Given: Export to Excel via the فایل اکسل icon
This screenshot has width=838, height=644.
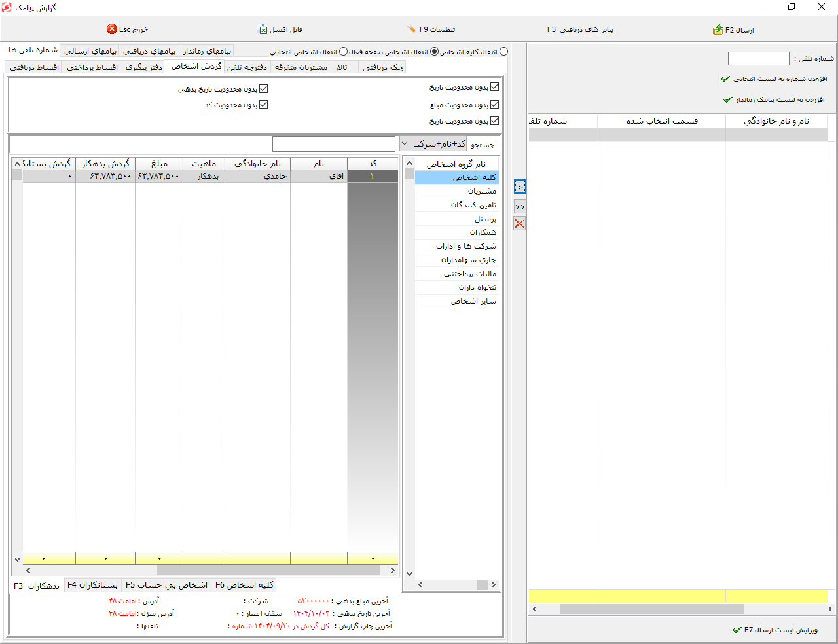Looking at the screenshot, I should pyautogui.click(x=262, y=29).
